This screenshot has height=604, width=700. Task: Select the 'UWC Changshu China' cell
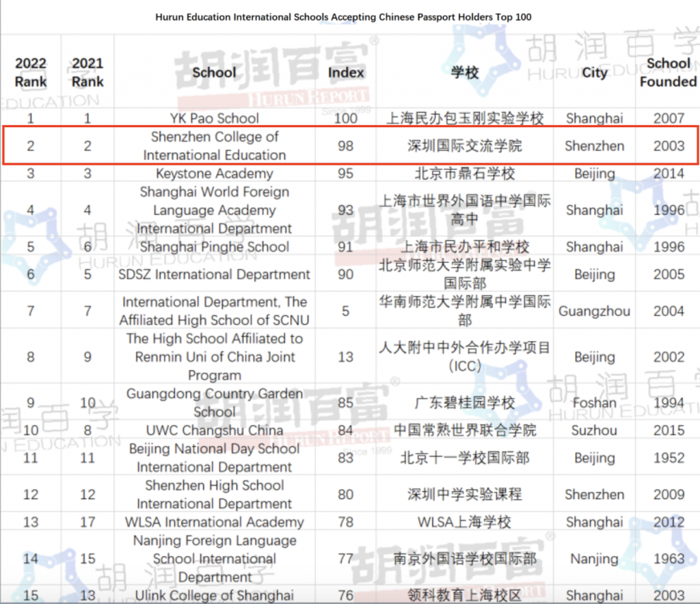tap(214, 430)
